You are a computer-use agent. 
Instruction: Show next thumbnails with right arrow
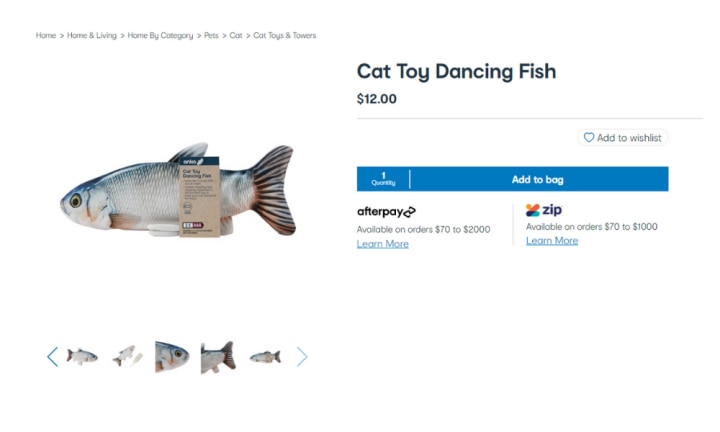tap(302, 357)
